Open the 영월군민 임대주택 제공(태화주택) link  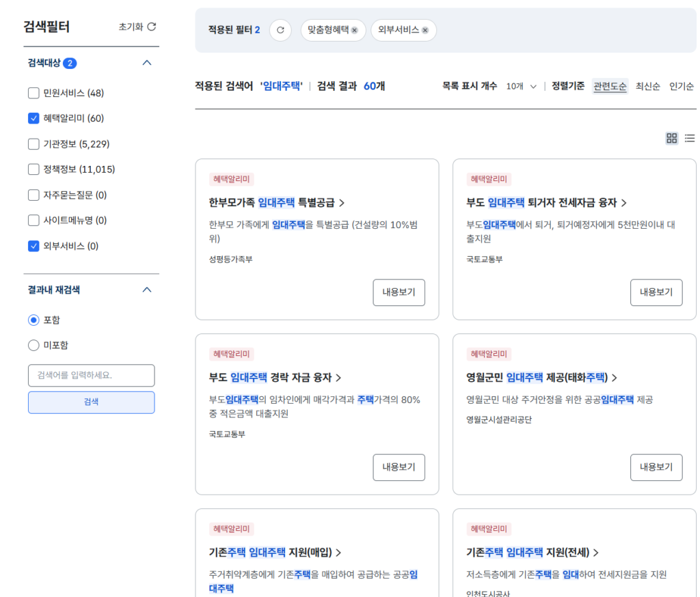pos(541,378)
